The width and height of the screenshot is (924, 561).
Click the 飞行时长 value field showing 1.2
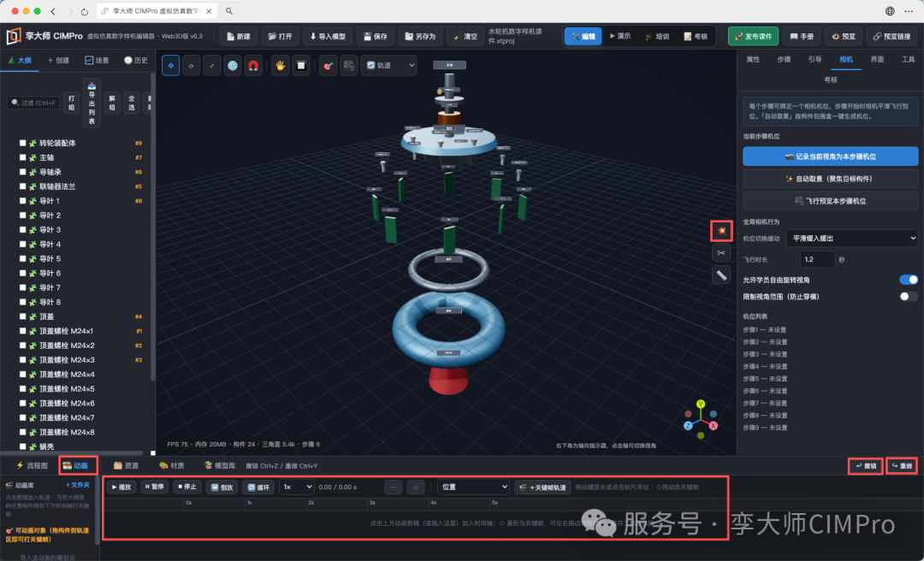[x=817, y=259]
